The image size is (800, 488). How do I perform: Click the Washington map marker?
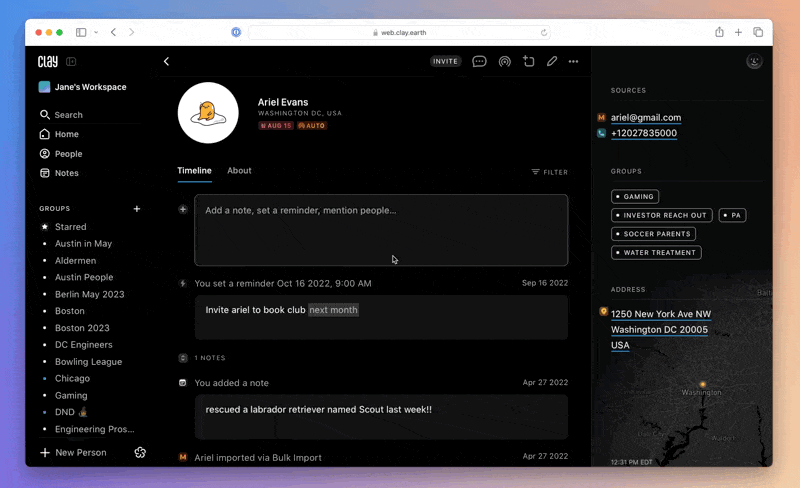pos(703,384)
